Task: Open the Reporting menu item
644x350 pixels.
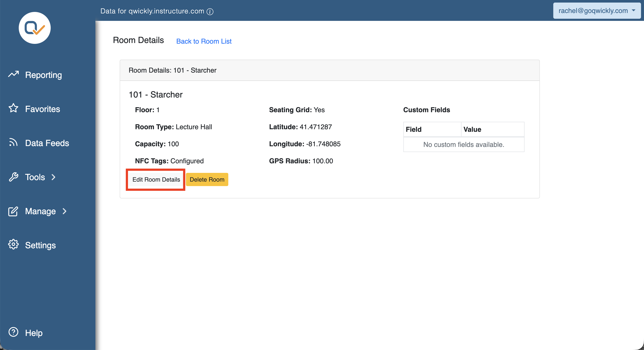Action: pyautogui.click(x=43, y=75)
